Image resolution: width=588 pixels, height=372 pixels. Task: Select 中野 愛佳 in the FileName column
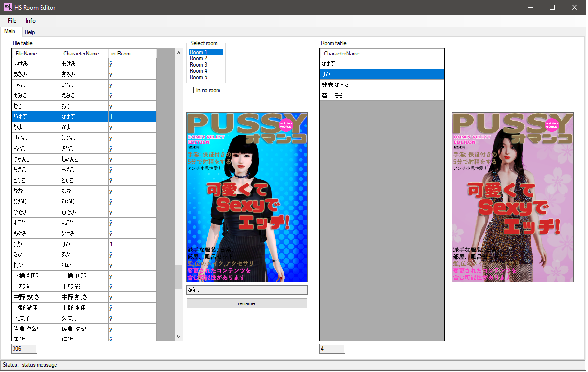[36, 308]
